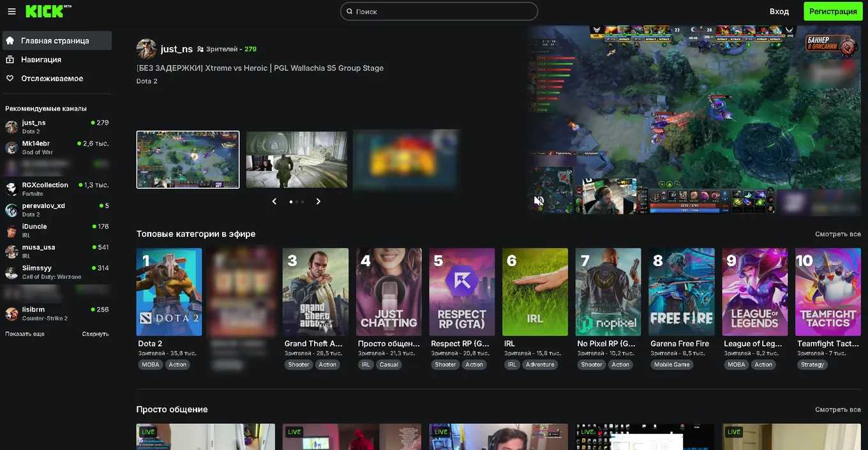This screenshot has height=450, width=868.
Task: Select the first Dota carousel thumbnail
Action: click(x=188, y=160)
